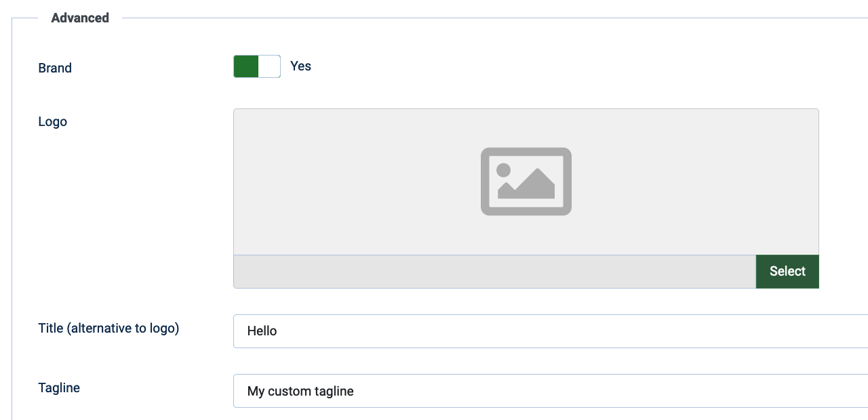Click the circle inside the placeholder icon
The width and height of the screenshot is (868, 420).
503,170
